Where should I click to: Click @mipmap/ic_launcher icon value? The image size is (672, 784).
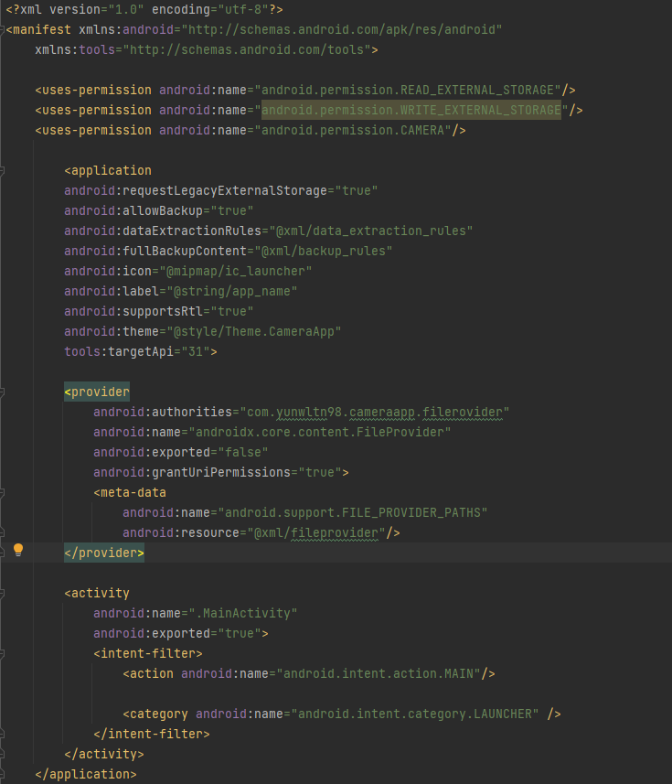click(x=236, y=271)
